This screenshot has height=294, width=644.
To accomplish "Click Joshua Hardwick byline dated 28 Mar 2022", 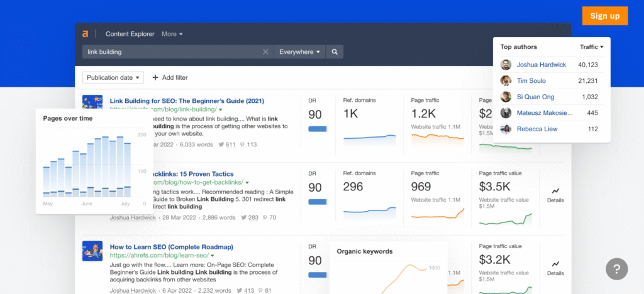I will (133, 218).
